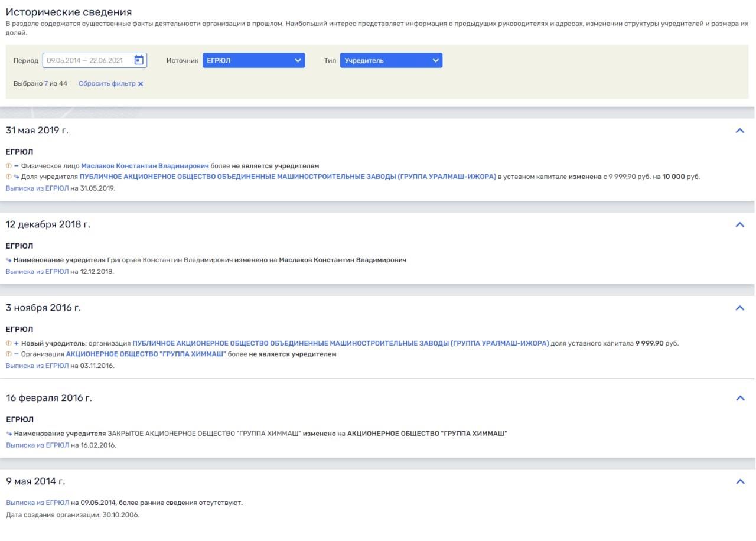
Task: Open Выписка из ЕГРЮЛ на 12.12.2018
Action: [37, 272]
